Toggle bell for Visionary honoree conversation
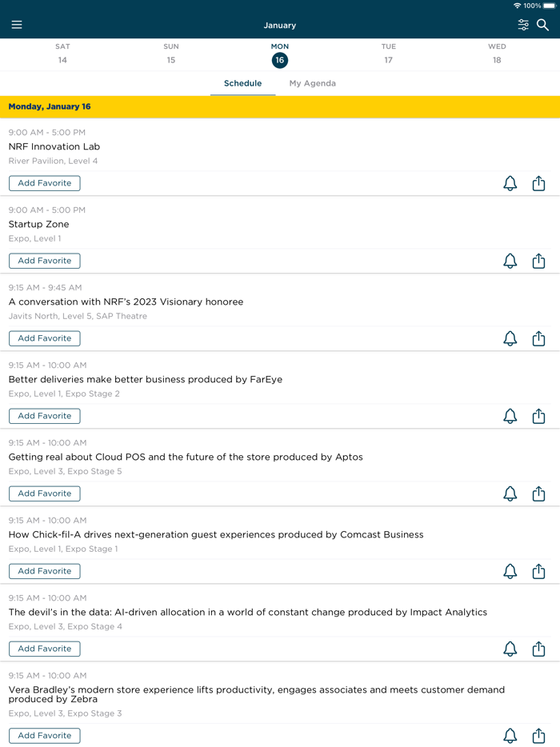Viewport: 560px width, 747px height. [x=510, y=338]
